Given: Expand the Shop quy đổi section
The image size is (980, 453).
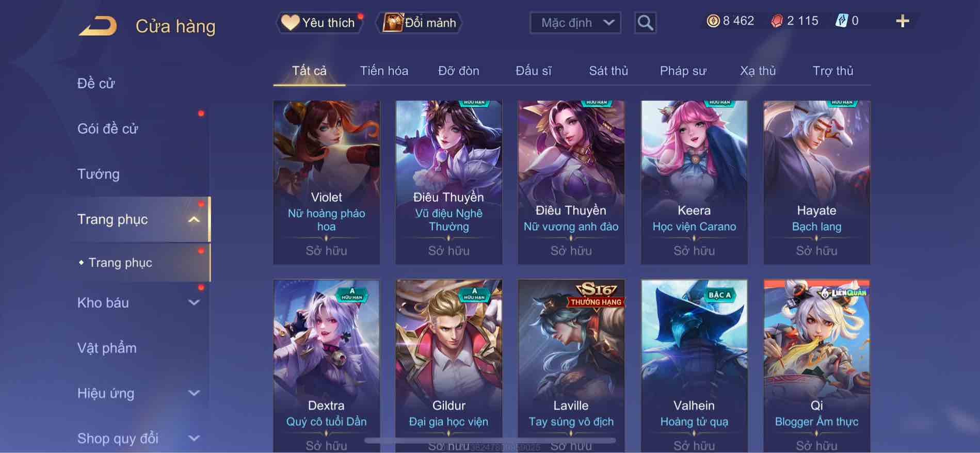Looking at the screenshot, I should coord(194,439).
